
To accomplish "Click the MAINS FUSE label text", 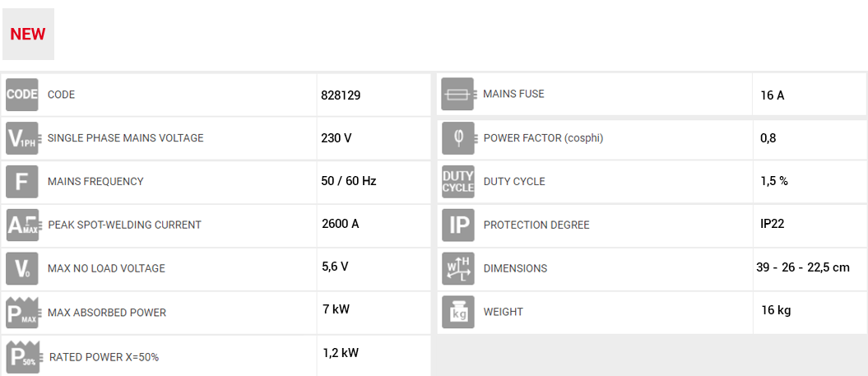I will pyautogui.click(x=513, y=94).
